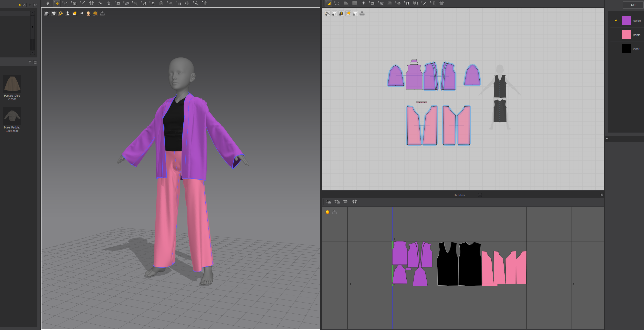
Task: Expand the texture surface dropdown in 3D window
Action: [75, 14]
